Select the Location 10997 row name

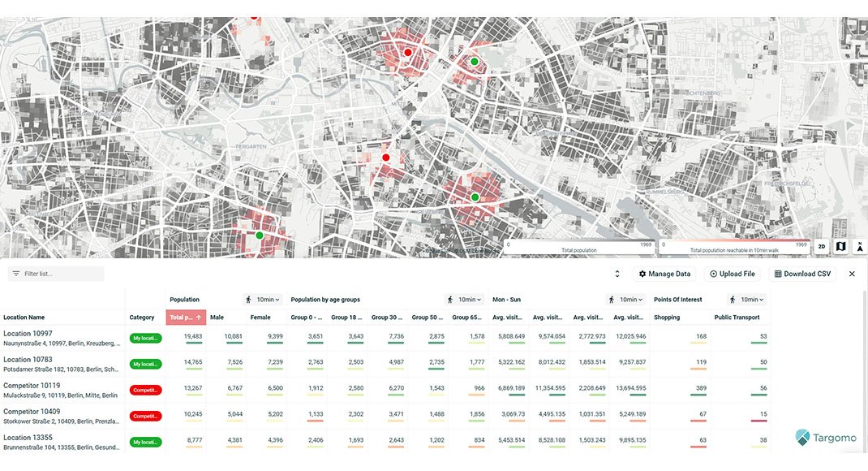pyautogui.click(x=28, y=334)
